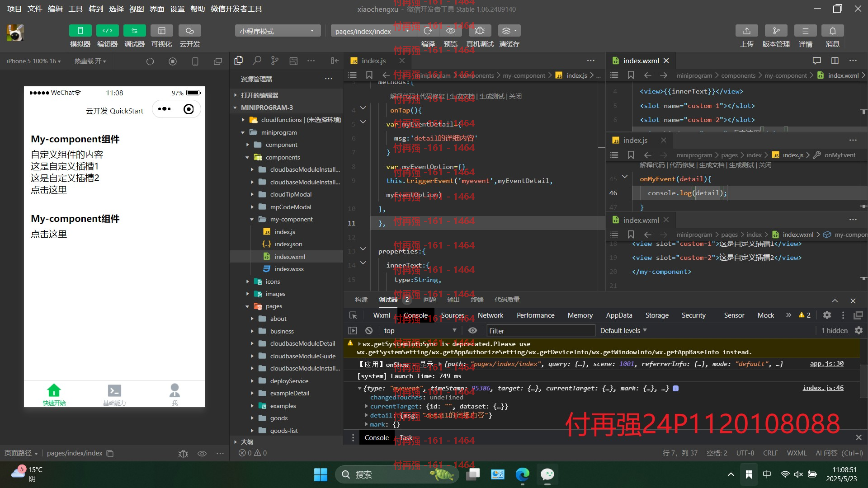Tap the 我 tab in simulator
This screenshot has height=488, width=868.
point(175,394)
